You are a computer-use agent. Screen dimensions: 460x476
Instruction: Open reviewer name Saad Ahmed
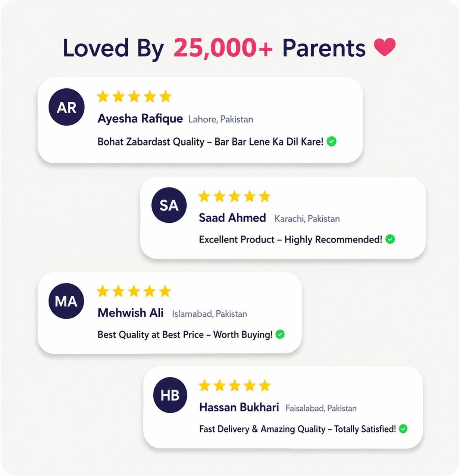click(x=232, y=218)
